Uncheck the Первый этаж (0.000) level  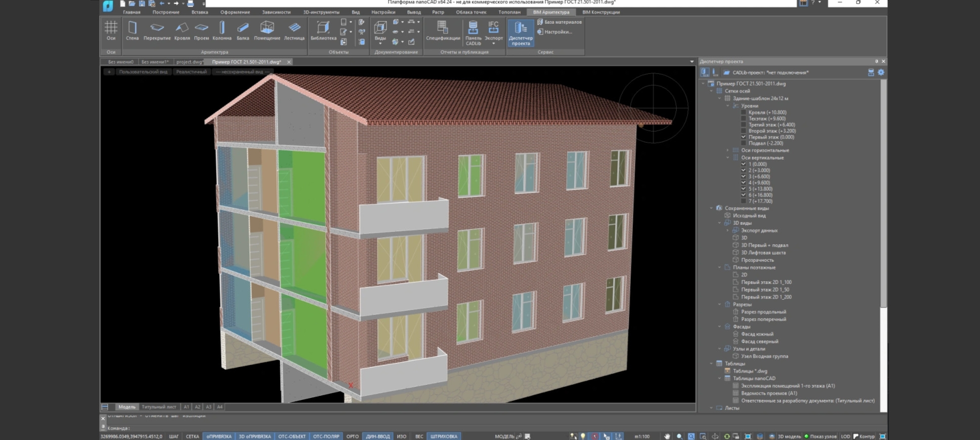point(743,137)
